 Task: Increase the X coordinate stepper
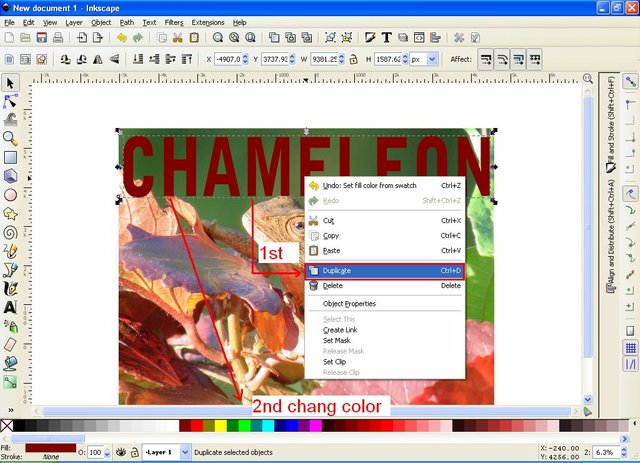click(245, 56)
